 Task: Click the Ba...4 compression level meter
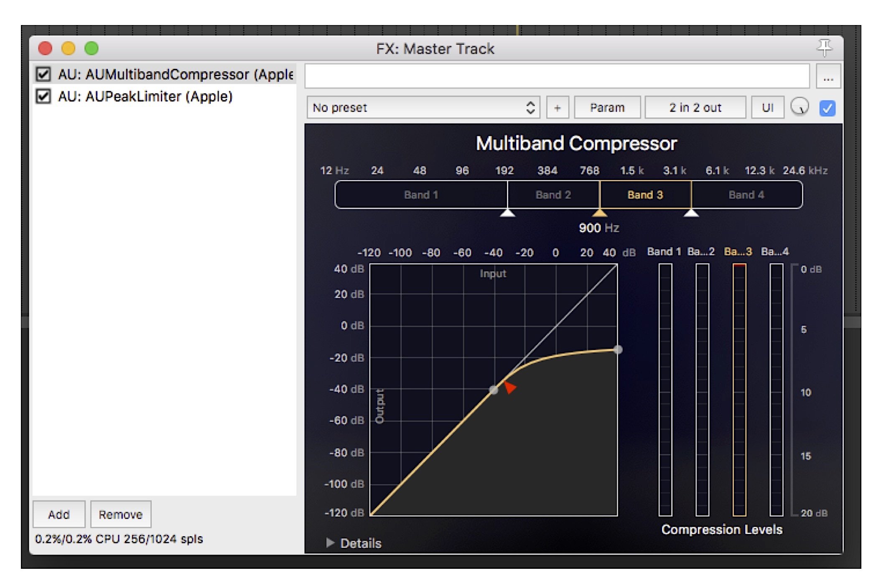[x=776, y=390]
